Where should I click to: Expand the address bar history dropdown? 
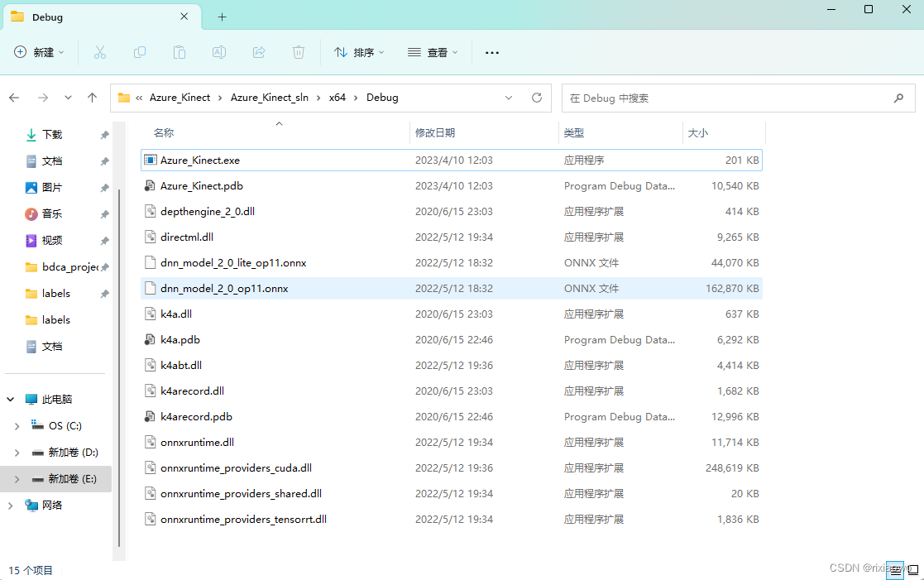(509, 98)
